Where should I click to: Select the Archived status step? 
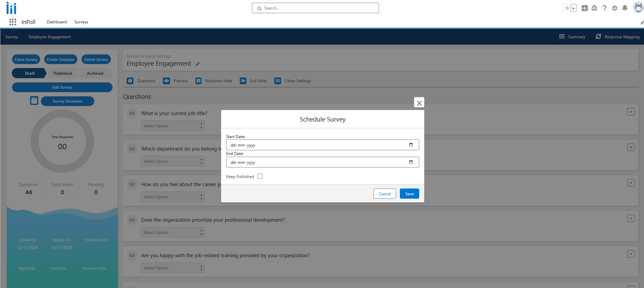point(95,73)
